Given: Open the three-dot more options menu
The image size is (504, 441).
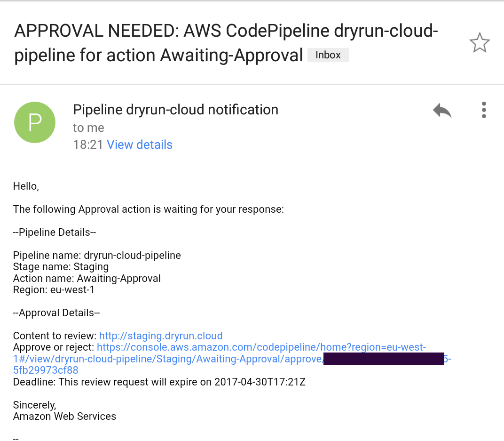Looking at the screenshot, I should [484, 110].
